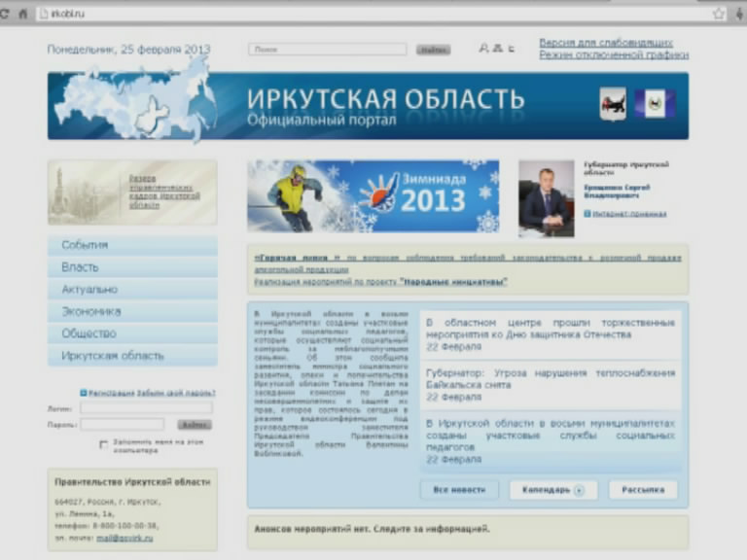Image resolution: width=747 pixels, height=560 pixels.
Task: Open the sitemap icon in top bar
Action: (497, 48)
